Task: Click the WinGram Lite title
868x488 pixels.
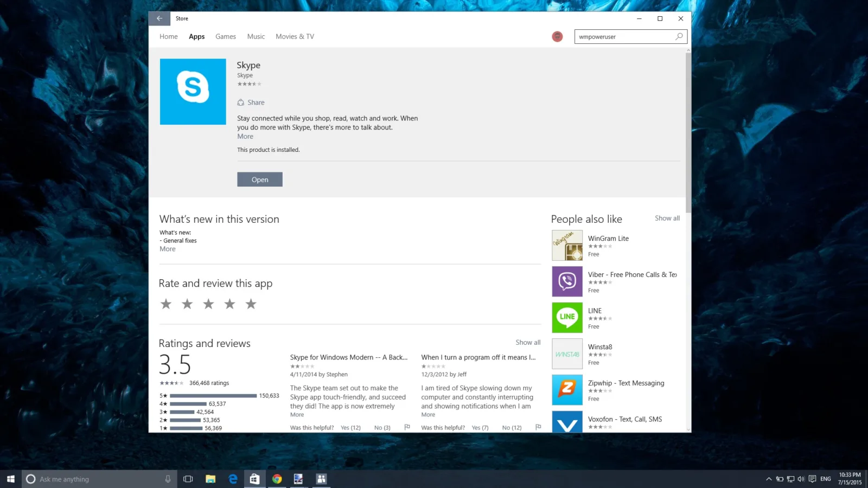Action: click(x=608, y=239)
